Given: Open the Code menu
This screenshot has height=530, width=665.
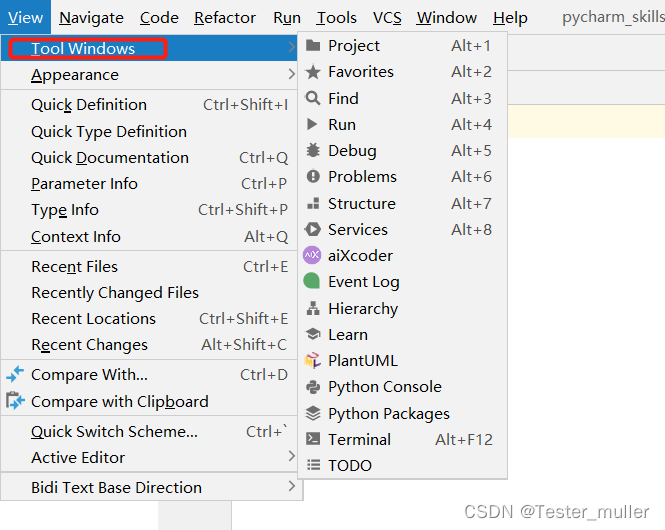Looking at the screenshot, I should point(159,17).
